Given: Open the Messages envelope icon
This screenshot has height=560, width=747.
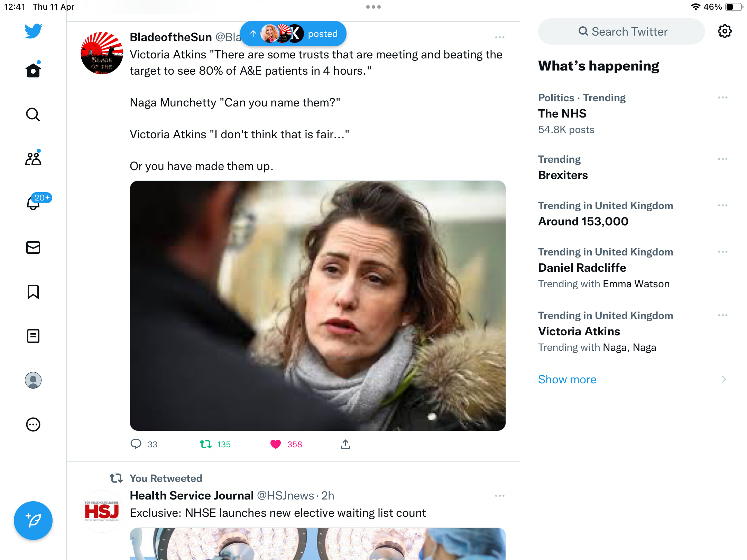Looking at the screenshot, I should point(33,248).
